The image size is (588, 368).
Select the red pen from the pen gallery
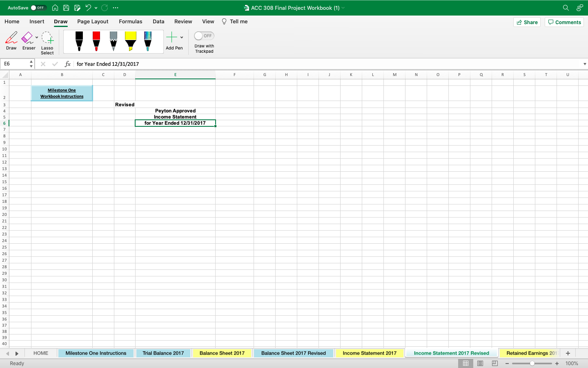pyautogui.click(x=96, y=41)
